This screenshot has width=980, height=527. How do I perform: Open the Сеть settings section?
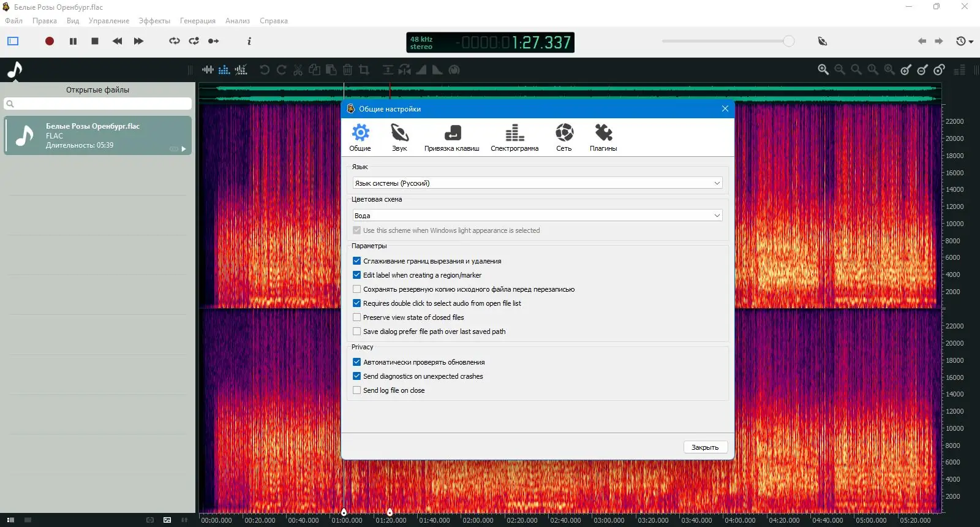point(564,137)
